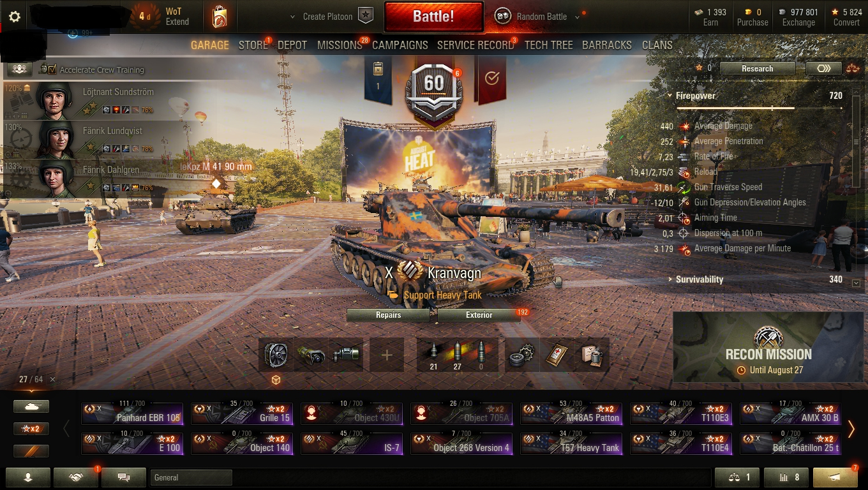The image size is (868, 490).
Task: Expand the Survivability stats section
Action: click(x=699, y=279)
